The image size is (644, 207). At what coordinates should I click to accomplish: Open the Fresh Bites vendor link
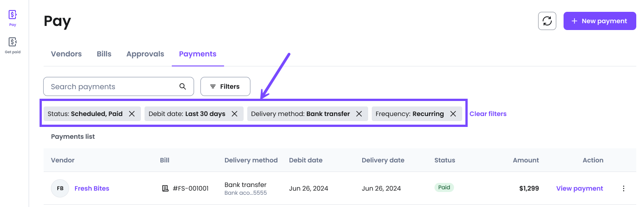click(92, 188)
